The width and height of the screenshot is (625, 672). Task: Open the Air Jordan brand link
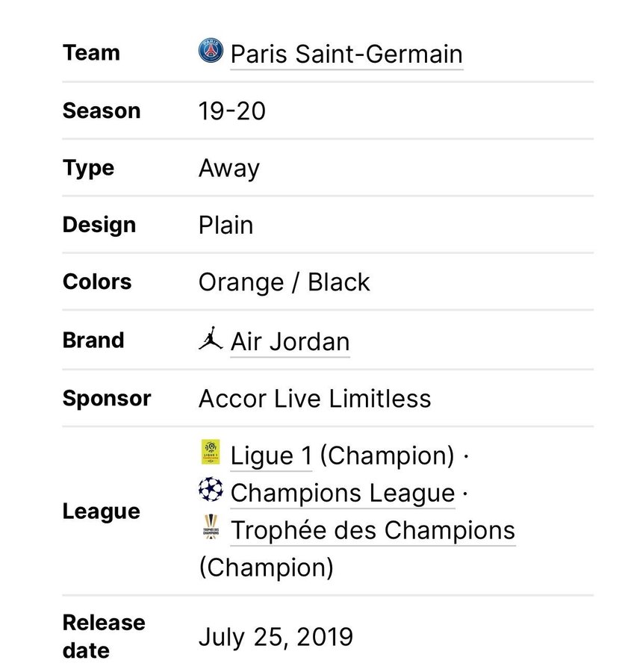290,342
